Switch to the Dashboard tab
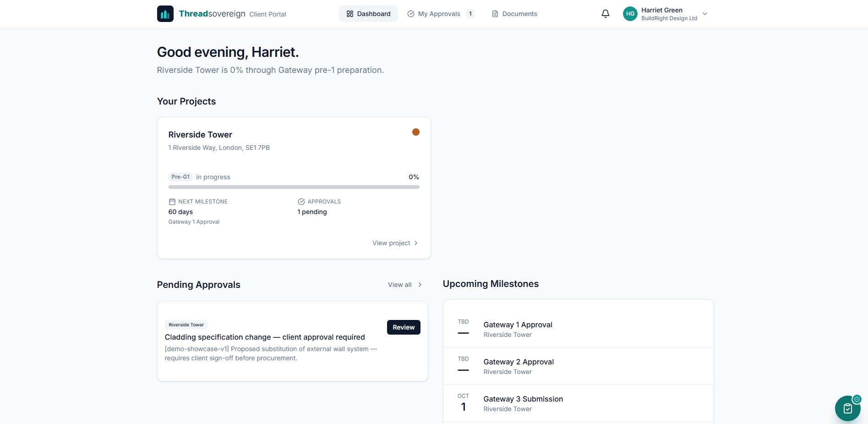Viewport: 868px width, 424px height. click(x=368, y=14)
